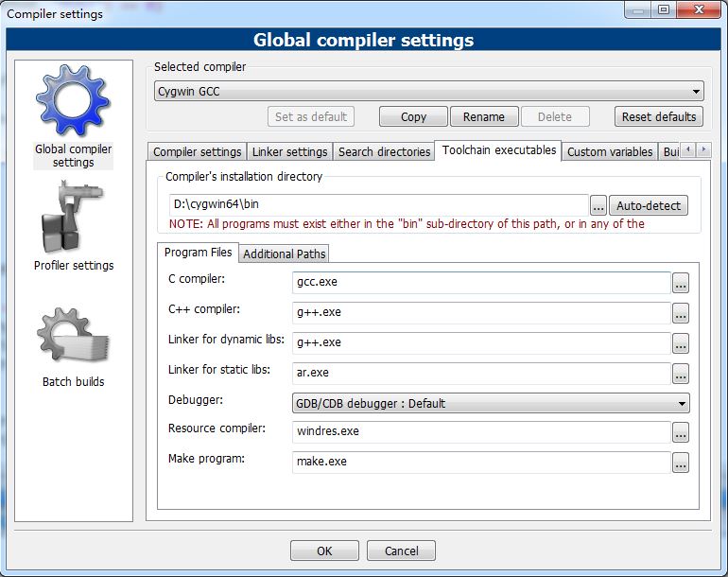728x577 pixels.
Task: Open the Debugger dropdown list
Action: [x=491, y=403]
